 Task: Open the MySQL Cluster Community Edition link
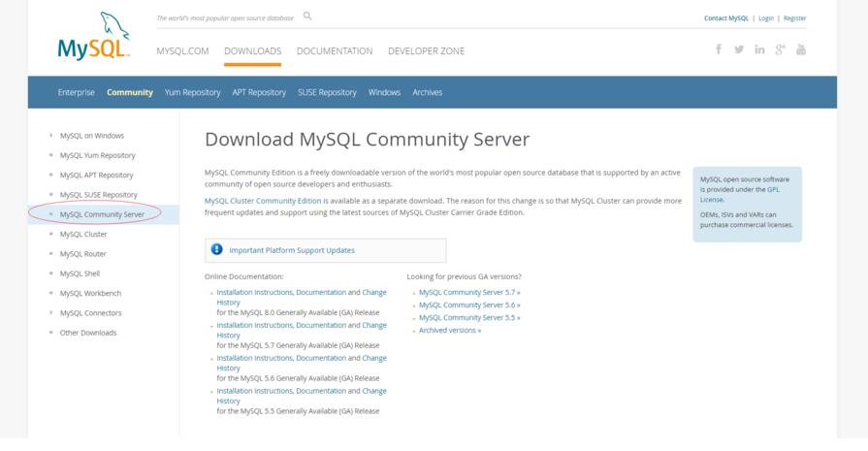(x=263, y=201)
